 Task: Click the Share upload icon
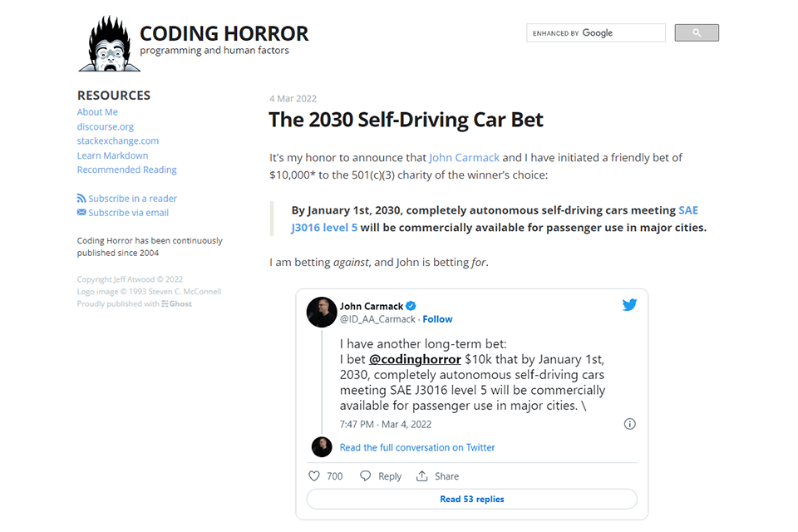click(422, 476)
